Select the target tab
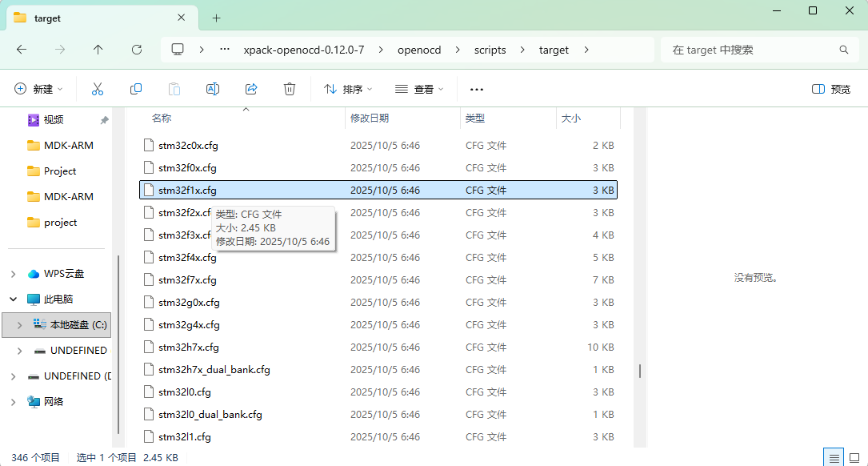The height and width of the screenshot is (466, 868). (102, 18)
